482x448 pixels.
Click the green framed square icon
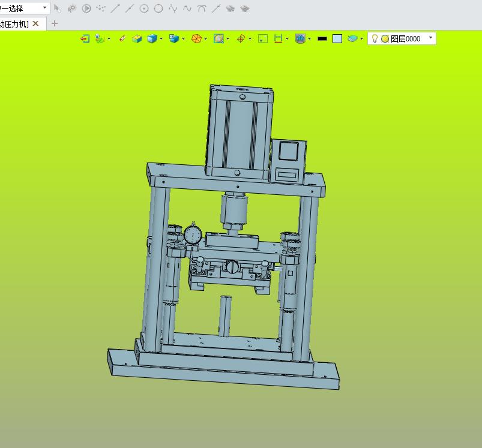tap(263, 39)
